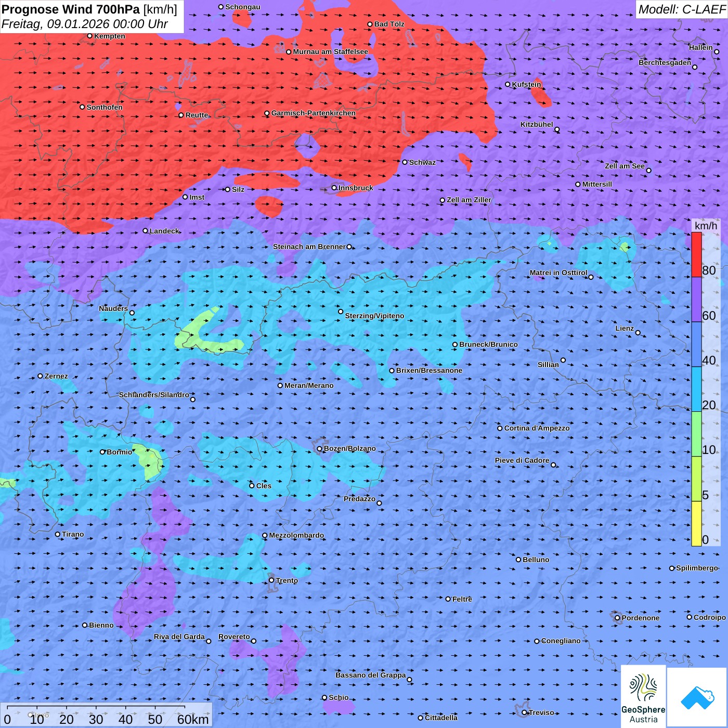Click the 'Garmisch-Partenkirchen' label
The width and height of the screenshot is (728, 728).
coord(314,113)
